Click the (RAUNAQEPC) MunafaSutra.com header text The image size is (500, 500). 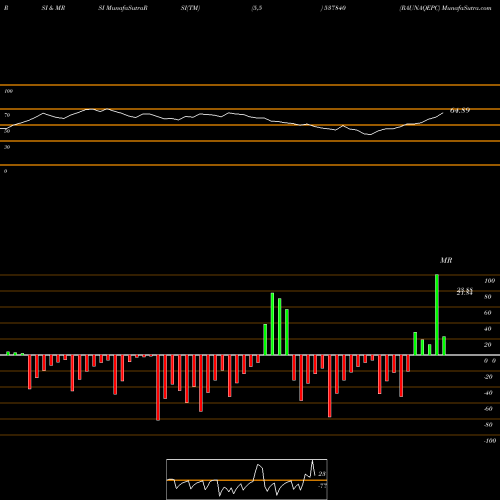tap(445, 8)
